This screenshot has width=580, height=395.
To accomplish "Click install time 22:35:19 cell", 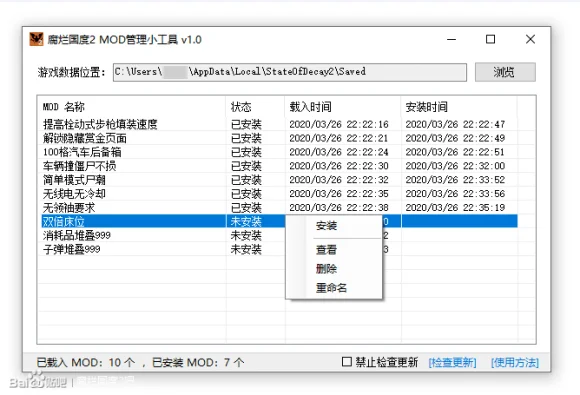I will click(455, 208).
